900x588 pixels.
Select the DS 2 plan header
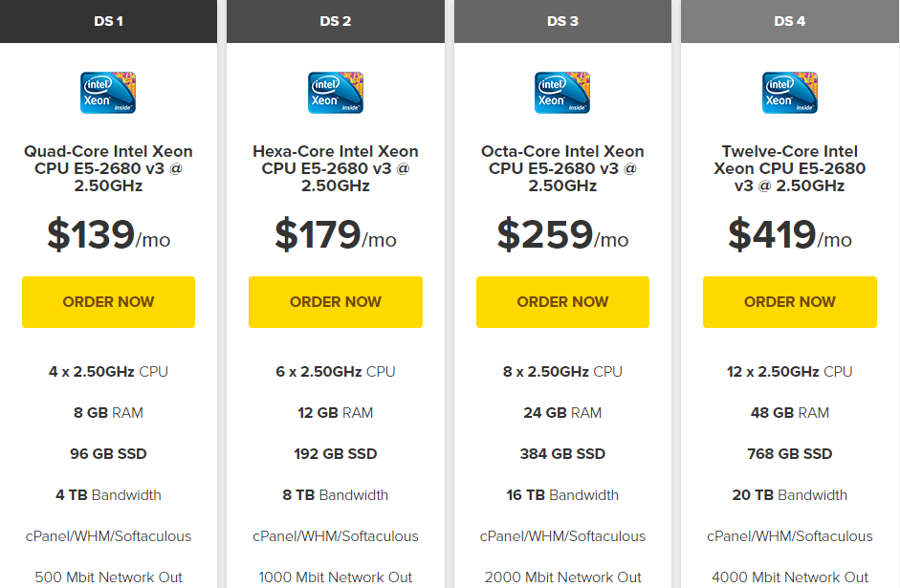pos(336,21)
